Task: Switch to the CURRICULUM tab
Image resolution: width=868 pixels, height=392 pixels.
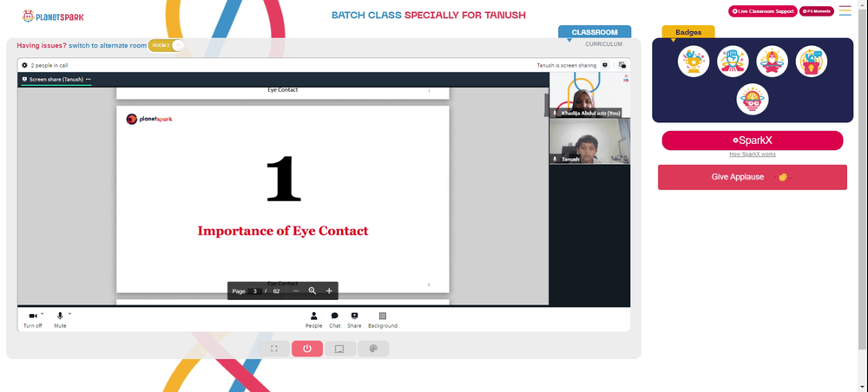Action: click(603, 44)
